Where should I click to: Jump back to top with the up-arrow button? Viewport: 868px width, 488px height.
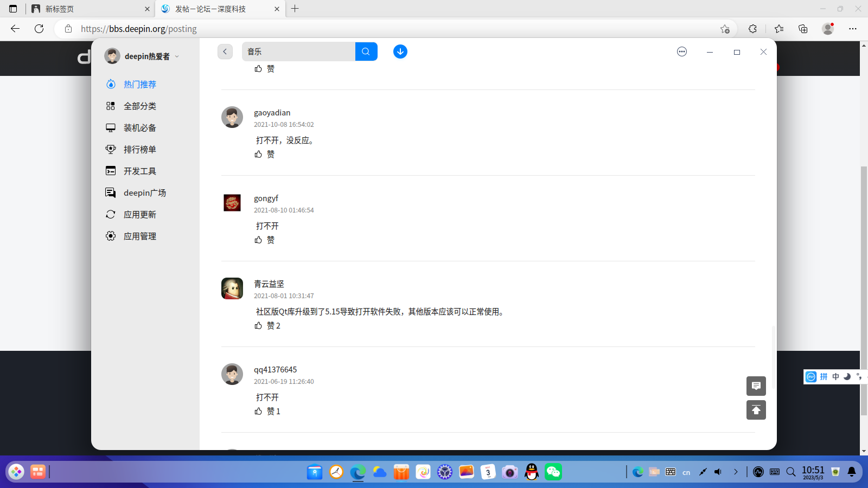coord(756,410)
